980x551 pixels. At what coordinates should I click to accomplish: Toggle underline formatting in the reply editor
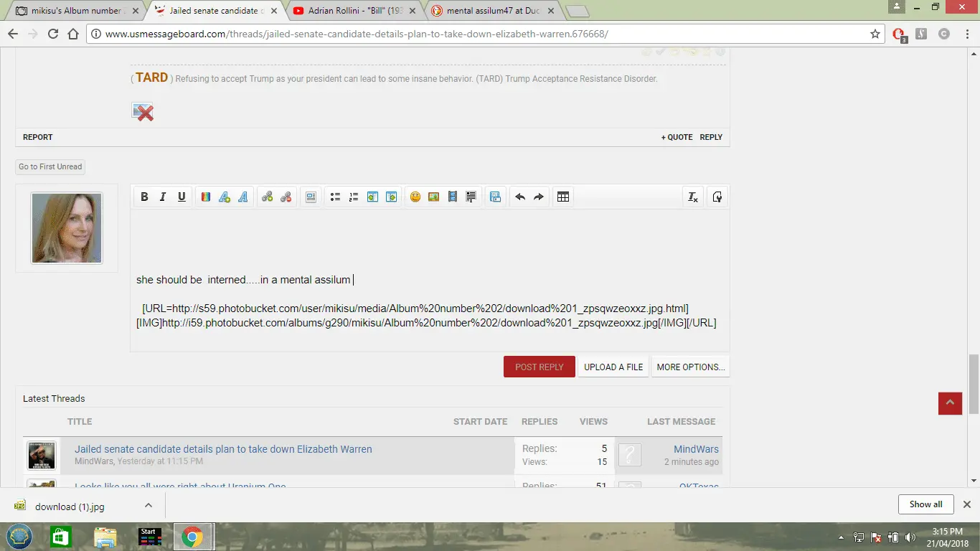[182, 197]
